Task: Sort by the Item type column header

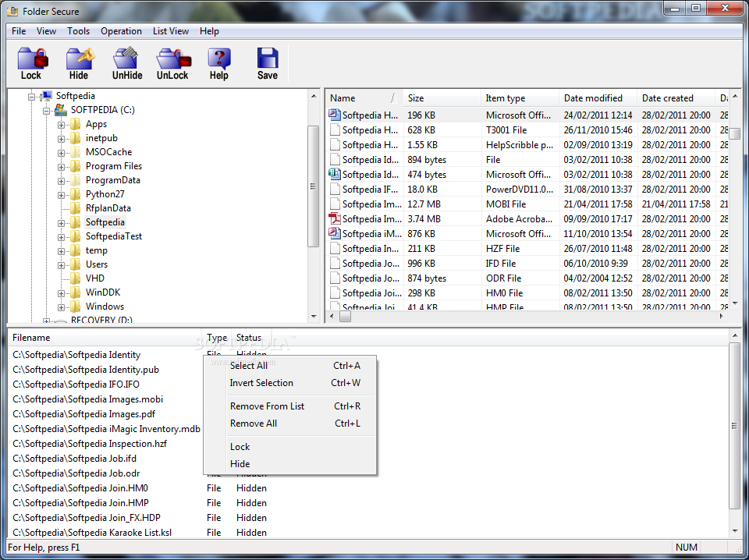Action: coord(520,98)
